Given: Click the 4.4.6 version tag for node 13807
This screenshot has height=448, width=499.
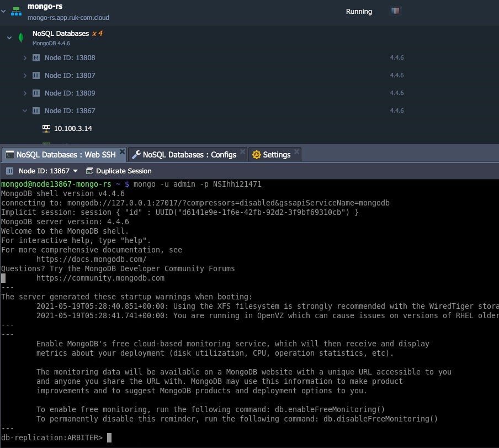Looking at the screenshot, I should 397,75.
